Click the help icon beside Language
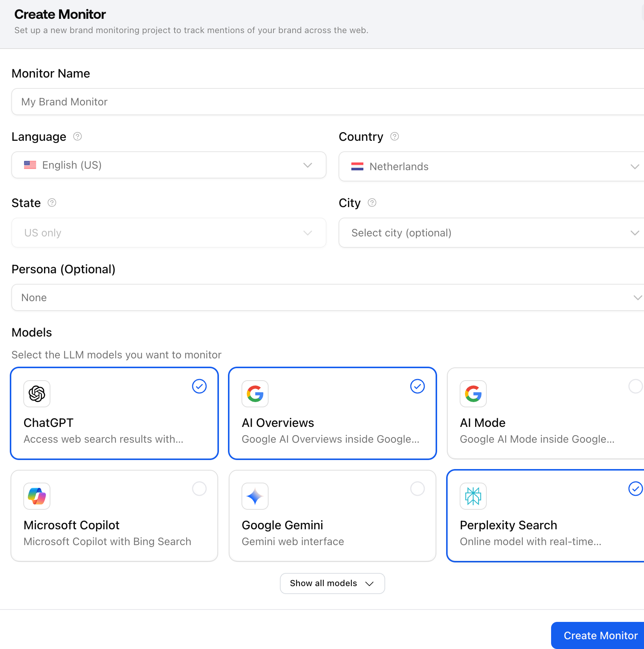This screenshot has width=644, height=649. coord(77,136)
